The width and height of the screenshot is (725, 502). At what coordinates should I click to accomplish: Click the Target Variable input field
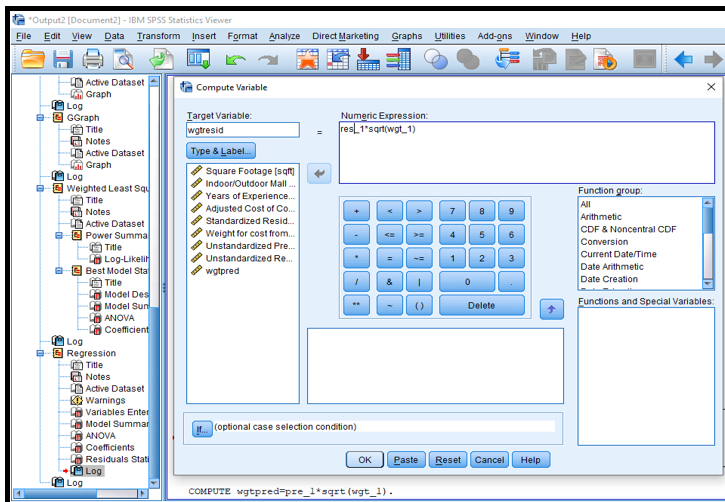click(x=243, y=130)
